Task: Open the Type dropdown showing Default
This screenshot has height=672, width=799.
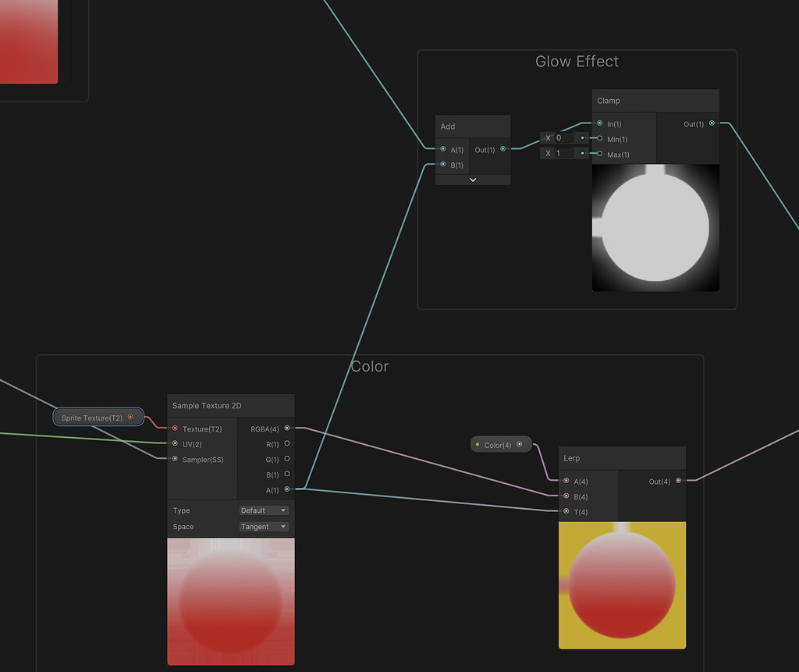Action: point(264,510)
